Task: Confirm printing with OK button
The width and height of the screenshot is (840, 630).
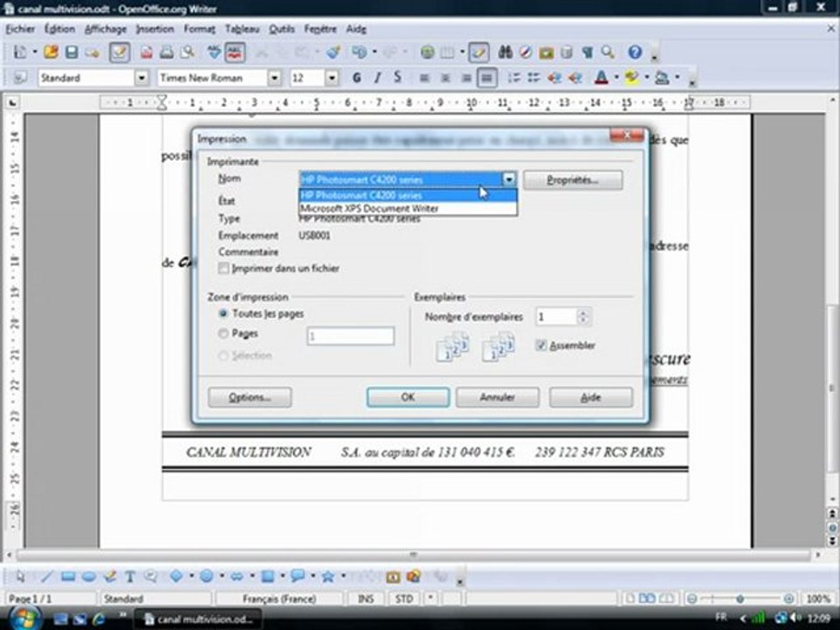Action: coord(408,397)
